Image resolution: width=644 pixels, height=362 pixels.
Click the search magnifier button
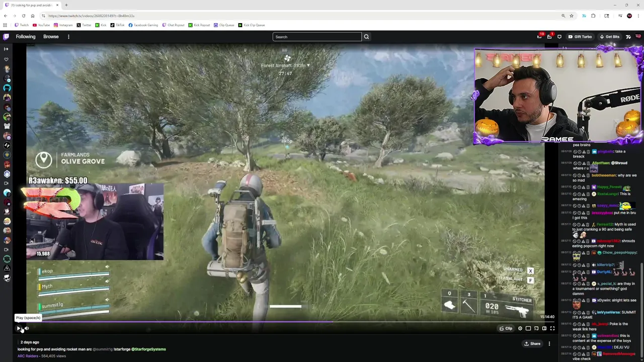366,37
